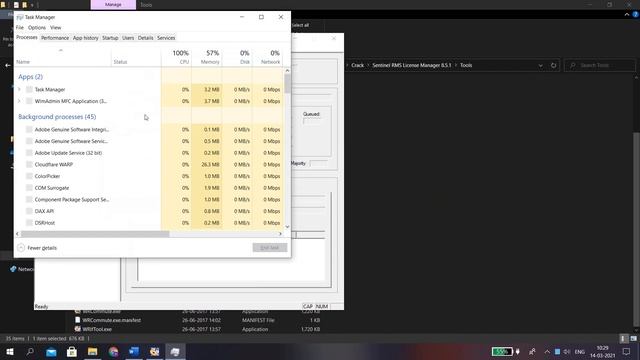This screenshot has height=360, width=640.
Task: Switch to the Startup tab
Action: coord(110,38)
